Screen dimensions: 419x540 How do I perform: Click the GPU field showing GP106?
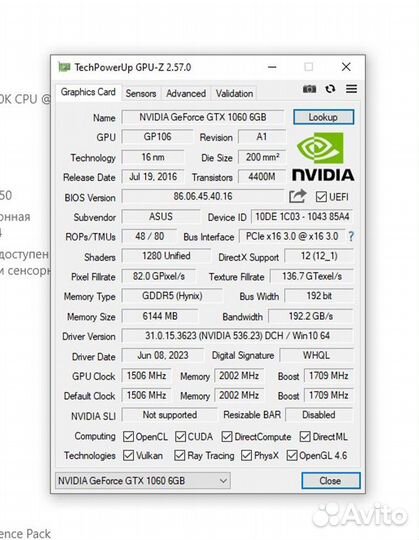(x=157, y=137)
